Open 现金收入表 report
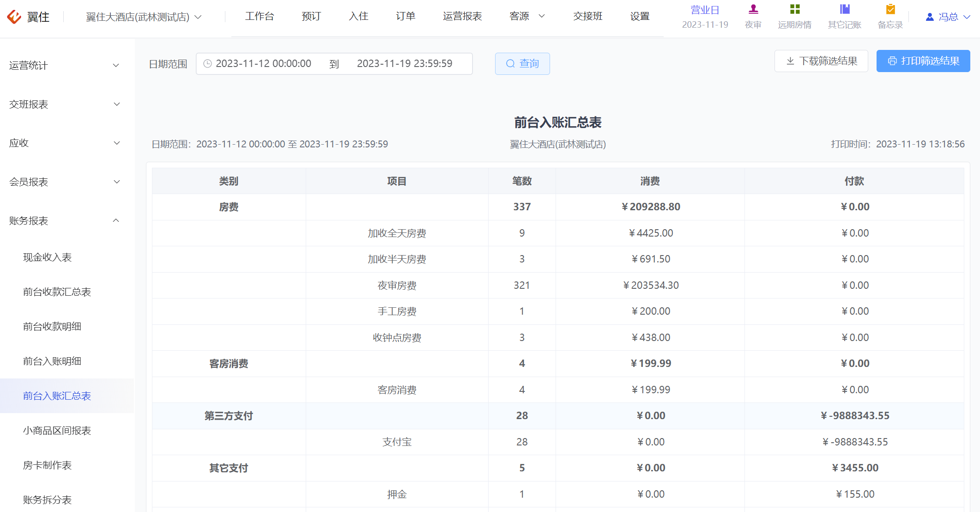This screenshot has width=980, height=512. click(x=67, y=257)
